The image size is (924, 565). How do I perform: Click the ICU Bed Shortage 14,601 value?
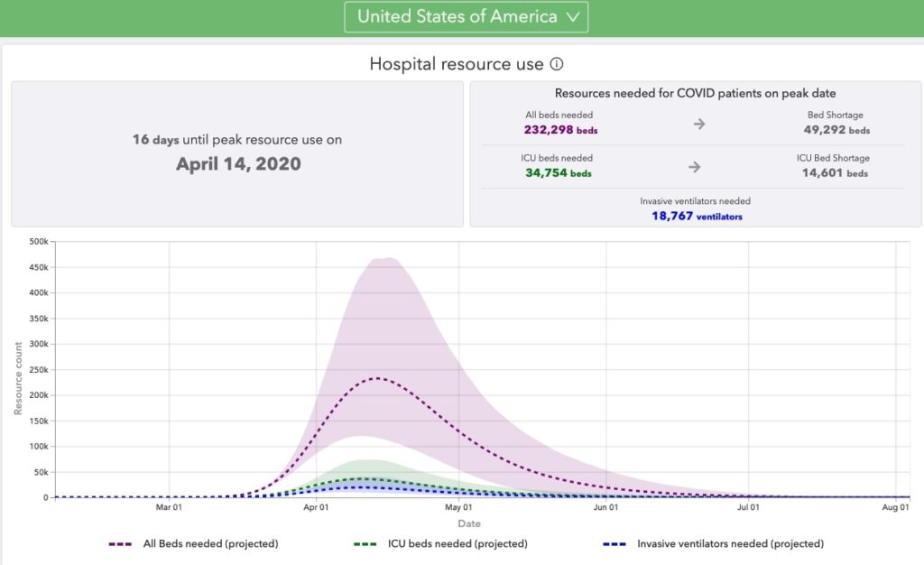[836, 173]
